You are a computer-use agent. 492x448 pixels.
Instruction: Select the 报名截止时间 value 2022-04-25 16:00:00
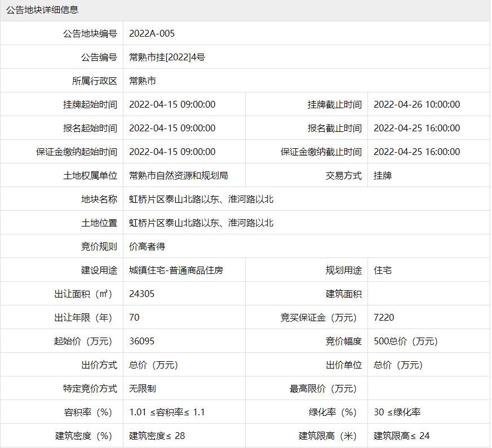point(416,128)
